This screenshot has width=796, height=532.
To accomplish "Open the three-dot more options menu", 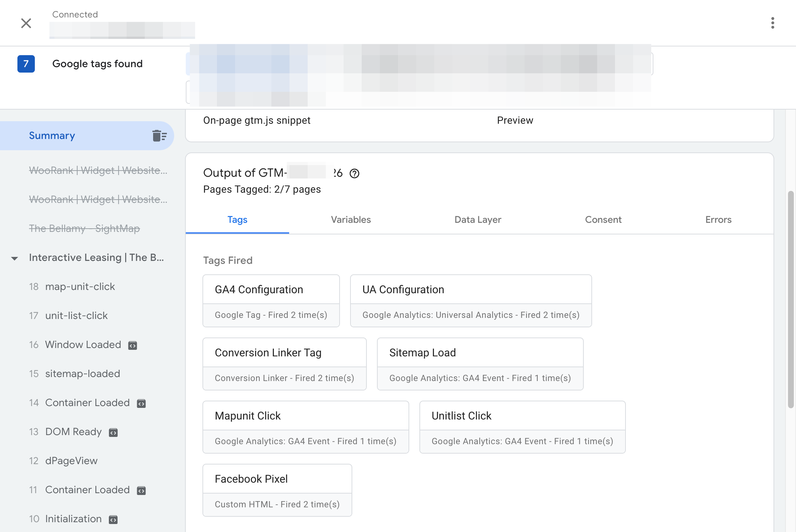I will 772,23.
